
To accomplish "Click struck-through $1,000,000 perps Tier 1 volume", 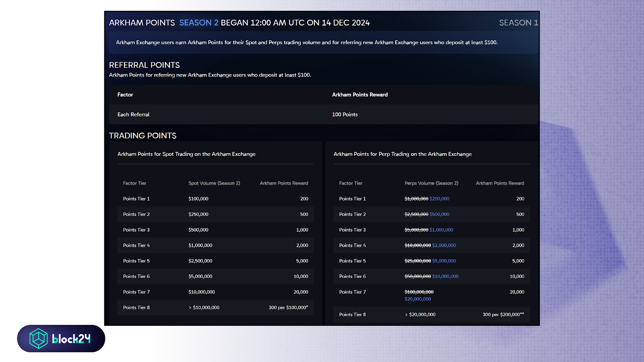I will tap(417, 199).
